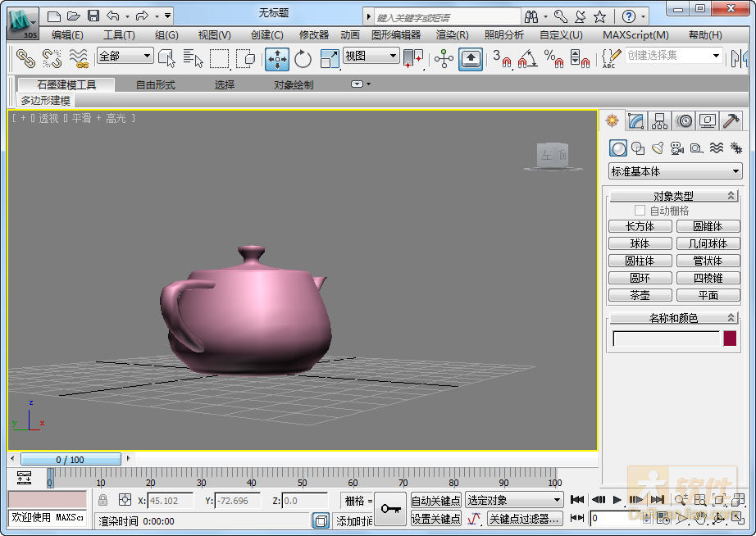Viewport: 756px width, 536px height.
Task: Switch to the 自由形式 ribbon tab
Action: (155, 84)
